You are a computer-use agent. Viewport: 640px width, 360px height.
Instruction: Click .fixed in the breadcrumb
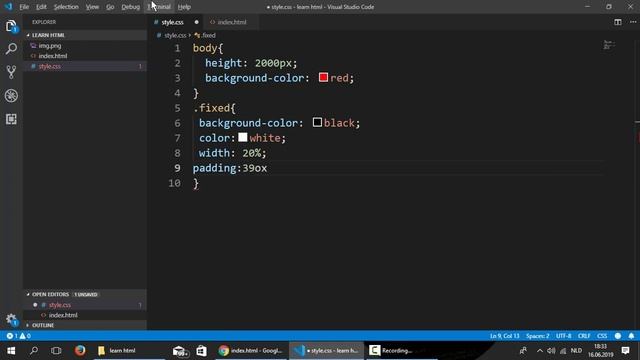point(209,36)
